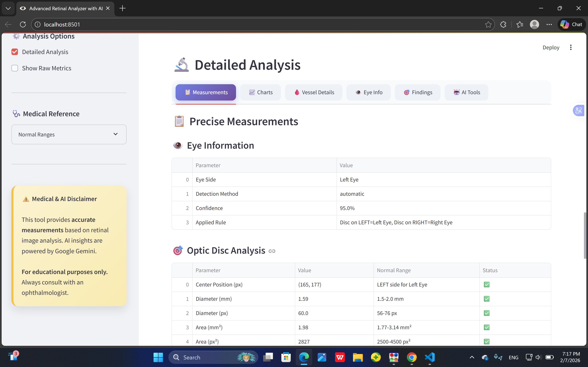Switch to the Charts tab
The width and height of the screenshot is (588, 367).
(x=261, y=93)
